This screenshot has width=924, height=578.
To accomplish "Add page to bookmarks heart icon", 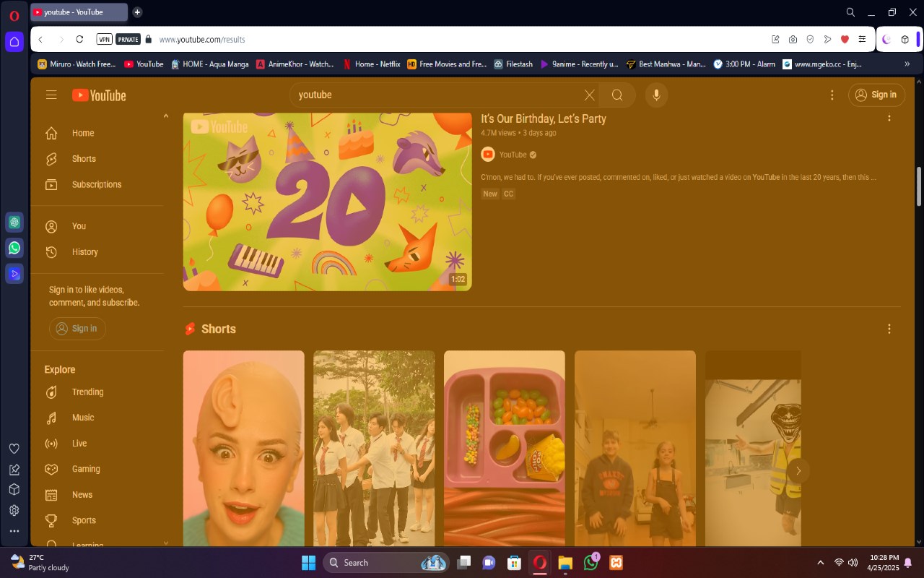I will 845,40.
